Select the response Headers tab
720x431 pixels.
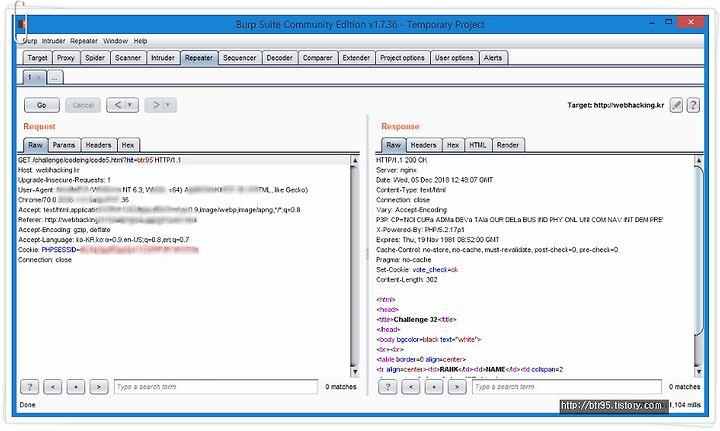424,145
